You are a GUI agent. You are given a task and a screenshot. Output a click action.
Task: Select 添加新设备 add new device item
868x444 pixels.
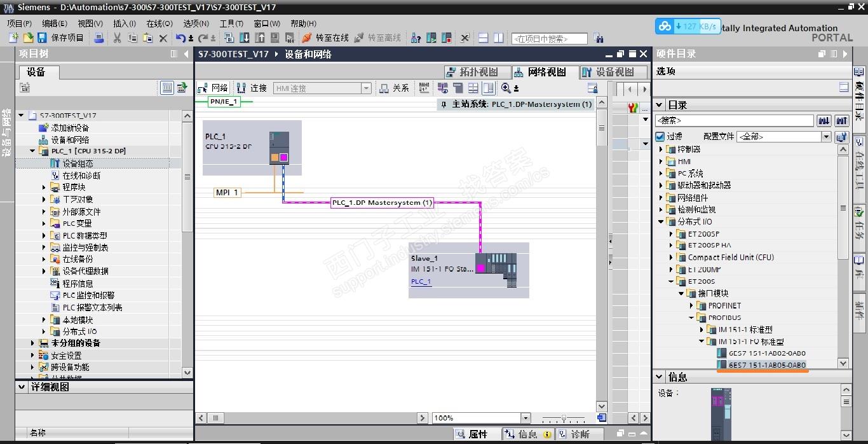click(x=70, y=128)
